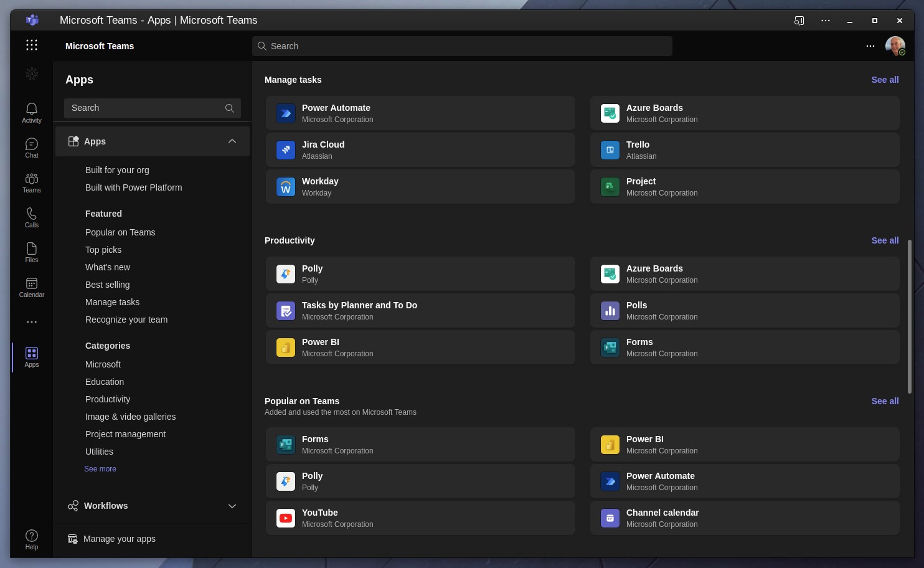Image resolution: width=924 pixels, height=568 pixels.
Task: Select What's new
Action: coord(108,267)
